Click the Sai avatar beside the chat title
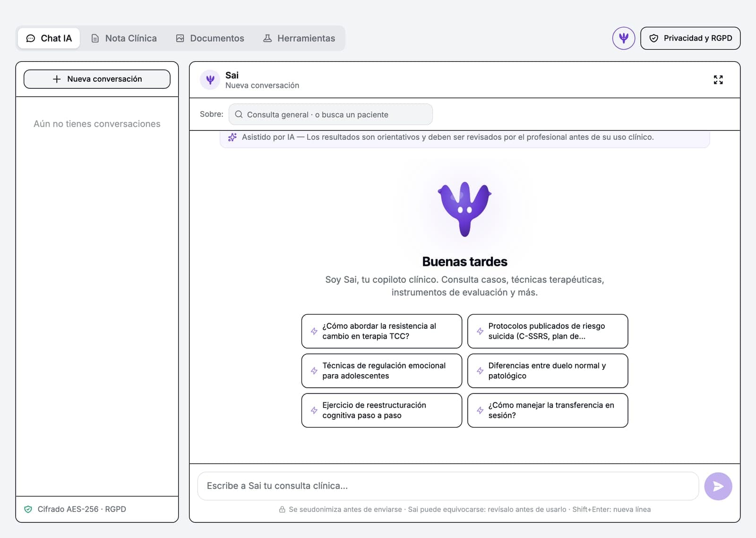756x538 pixels. 210,80
